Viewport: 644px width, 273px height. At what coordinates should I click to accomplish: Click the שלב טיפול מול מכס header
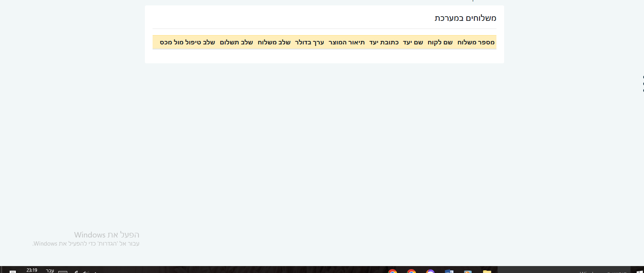[x=187, y=42]
